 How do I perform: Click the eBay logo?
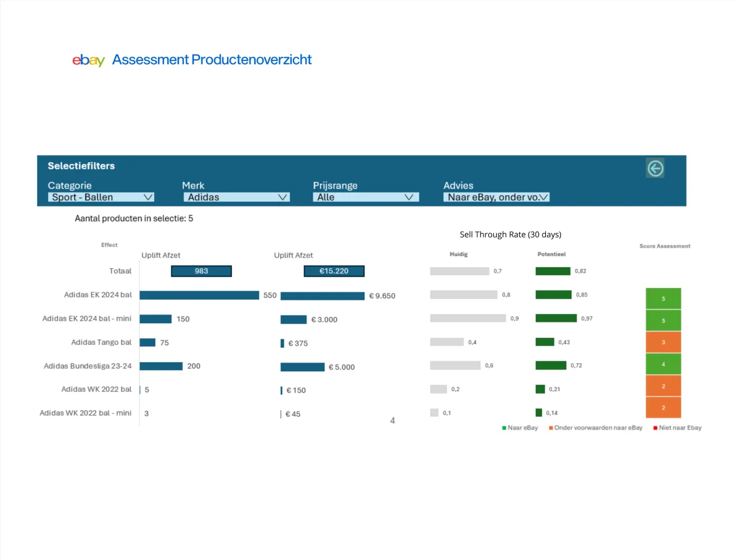click(x=88, y=60)
